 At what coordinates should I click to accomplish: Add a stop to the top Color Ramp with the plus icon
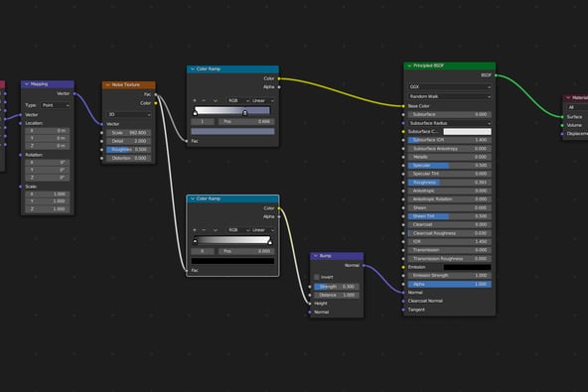click(x=195, y=100)
